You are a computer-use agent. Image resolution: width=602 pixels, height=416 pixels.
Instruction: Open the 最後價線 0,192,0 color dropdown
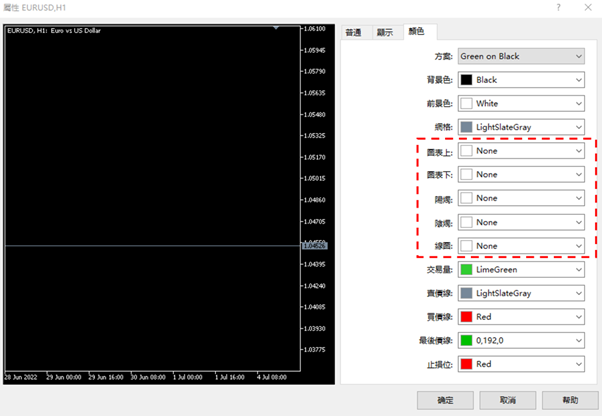coord(520,341)
